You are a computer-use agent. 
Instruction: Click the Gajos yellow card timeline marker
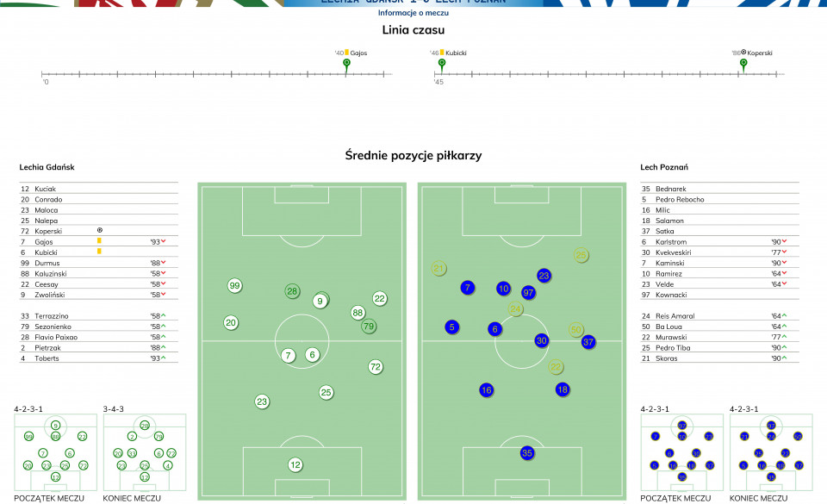[346, 65]
